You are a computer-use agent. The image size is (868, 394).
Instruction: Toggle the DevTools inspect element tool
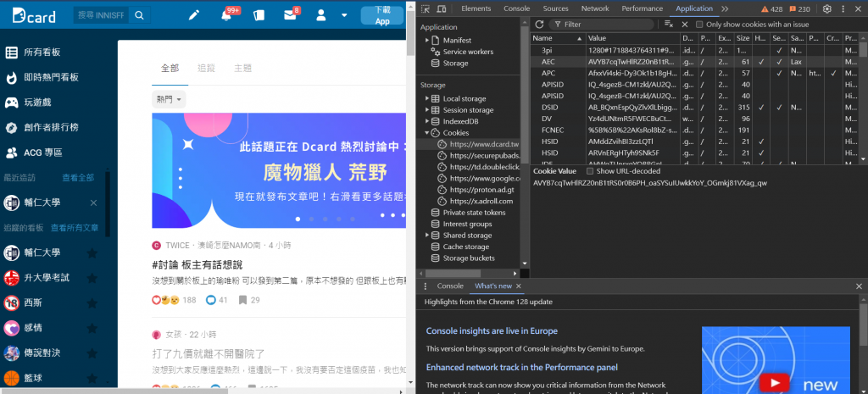pos(426,8)
